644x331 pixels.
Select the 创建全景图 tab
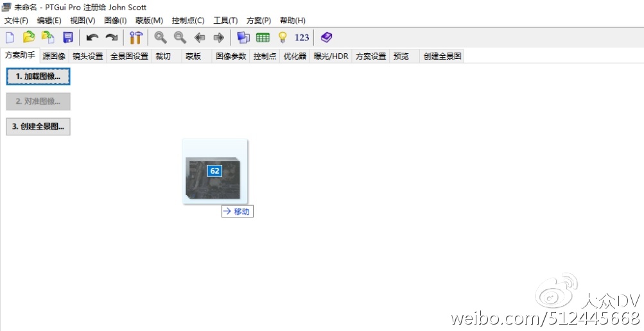click(x=442, y=56)
